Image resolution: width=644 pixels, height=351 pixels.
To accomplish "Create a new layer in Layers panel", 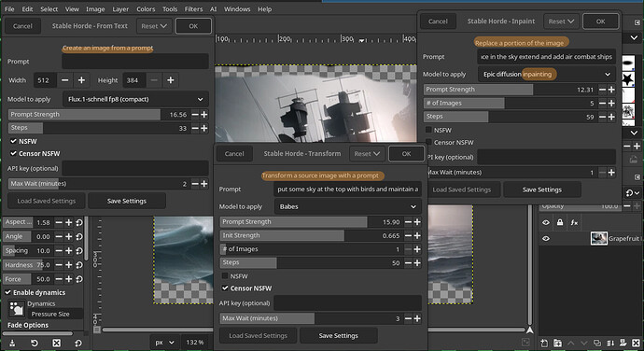I will tap(544, 343).
